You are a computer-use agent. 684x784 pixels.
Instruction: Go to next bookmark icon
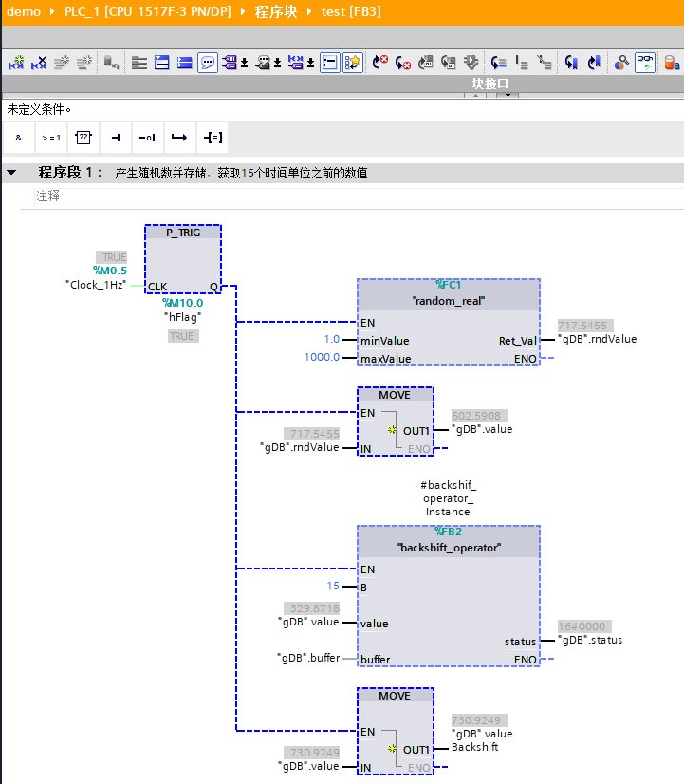coord(594,63)
